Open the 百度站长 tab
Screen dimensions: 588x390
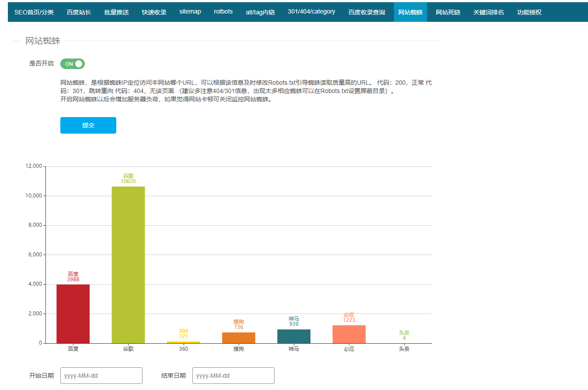click(79, 12)
